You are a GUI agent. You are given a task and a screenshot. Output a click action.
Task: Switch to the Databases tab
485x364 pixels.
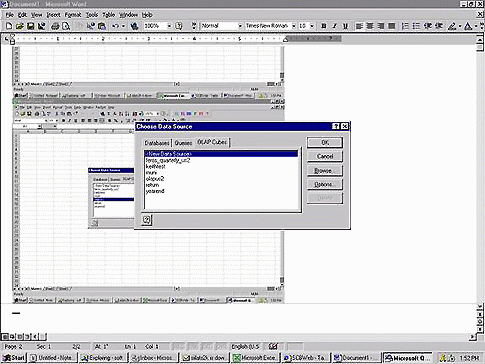tap(157, 143)
